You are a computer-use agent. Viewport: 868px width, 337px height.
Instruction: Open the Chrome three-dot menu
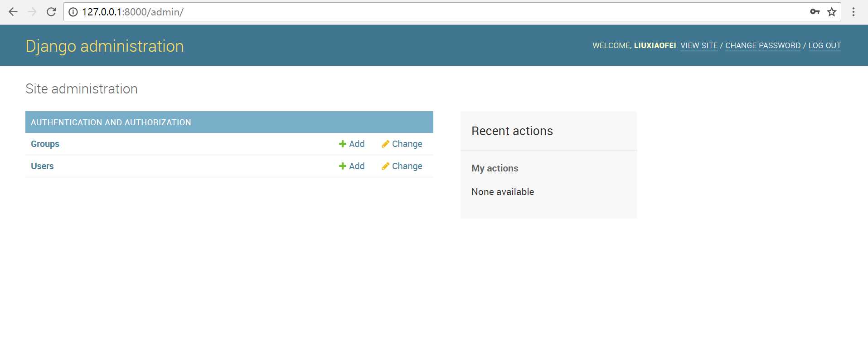(853, 12)
